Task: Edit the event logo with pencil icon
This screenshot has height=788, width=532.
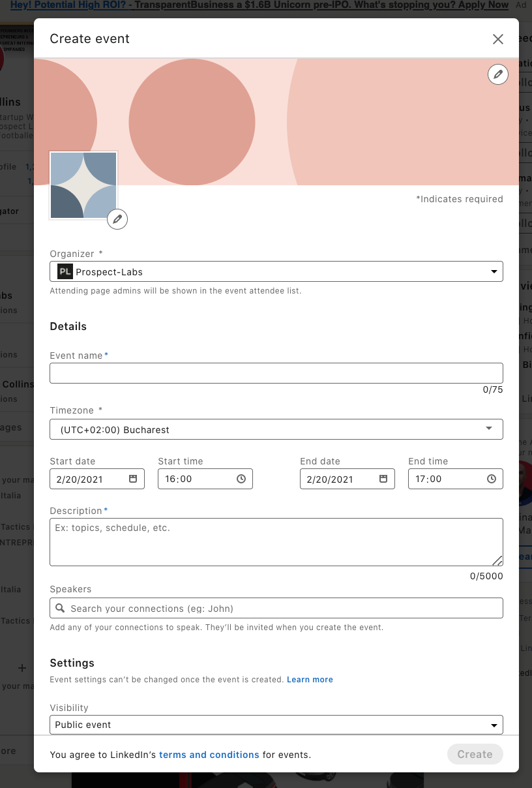Action: [x=117, y=219]
